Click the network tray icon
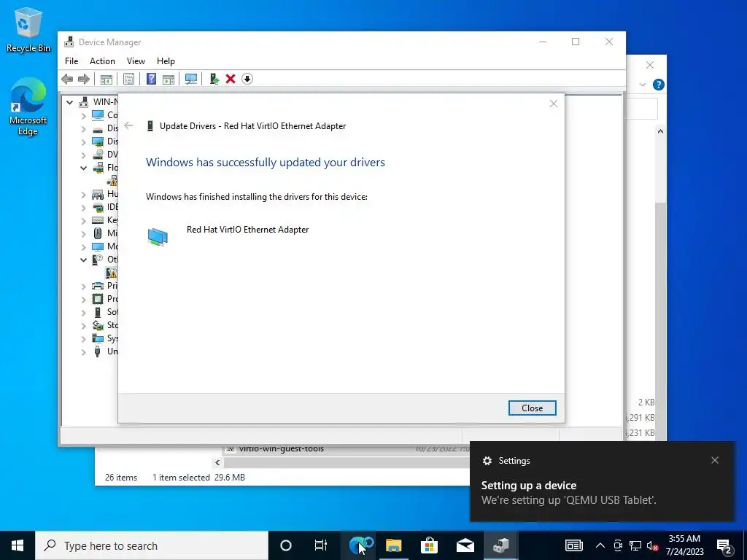Viewport: 747px width, 560px height. [x=635, y=545]
